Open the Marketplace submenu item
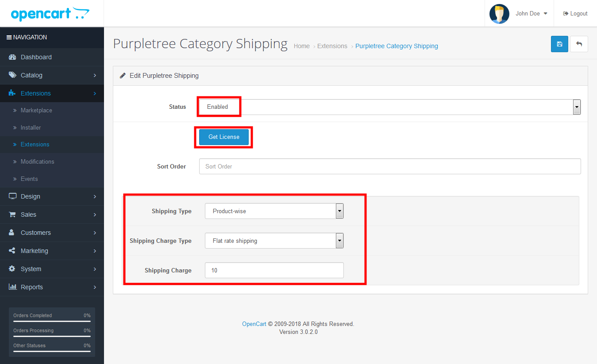Screen dimensions: 597x364 (52, 111)
